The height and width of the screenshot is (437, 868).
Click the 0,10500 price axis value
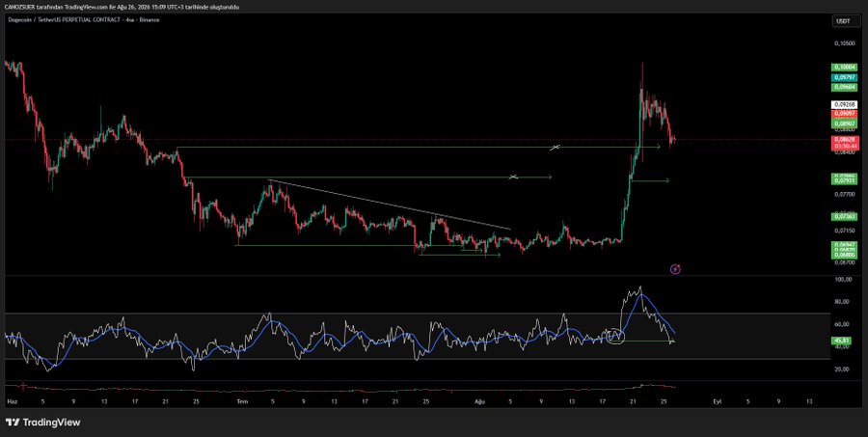(843, 42)
